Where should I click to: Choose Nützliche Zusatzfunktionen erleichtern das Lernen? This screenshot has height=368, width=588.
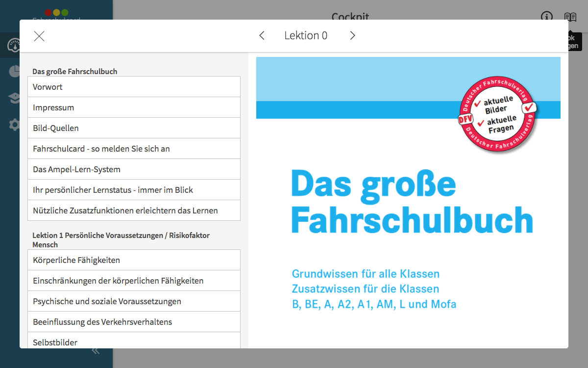[134, 210]
